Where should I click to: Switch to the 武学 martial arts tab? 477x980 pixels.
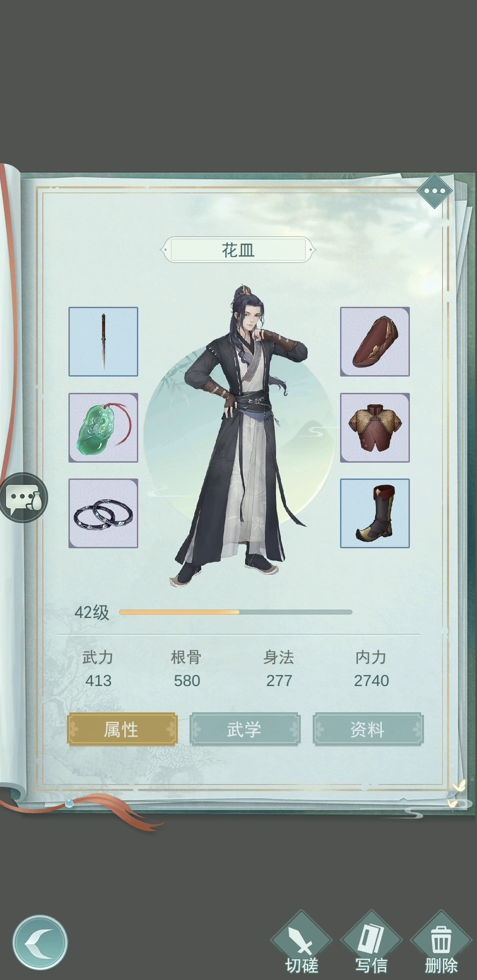pos(245,729)
